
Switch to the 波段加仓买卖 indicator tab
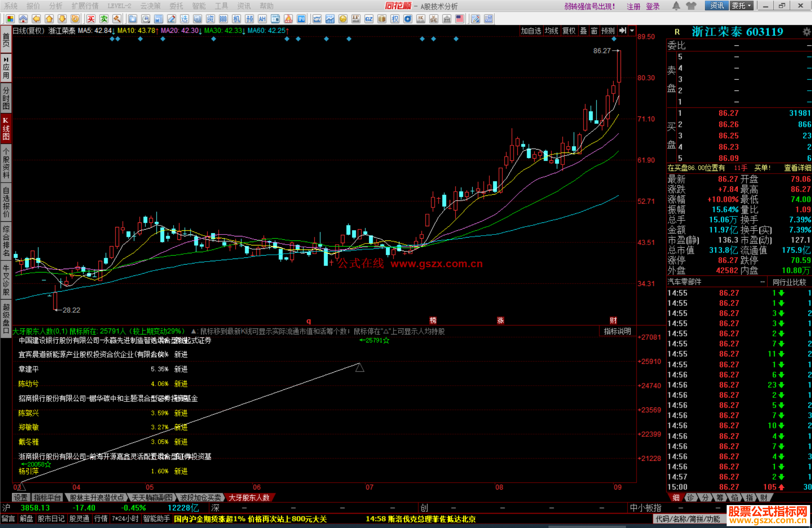200,498
